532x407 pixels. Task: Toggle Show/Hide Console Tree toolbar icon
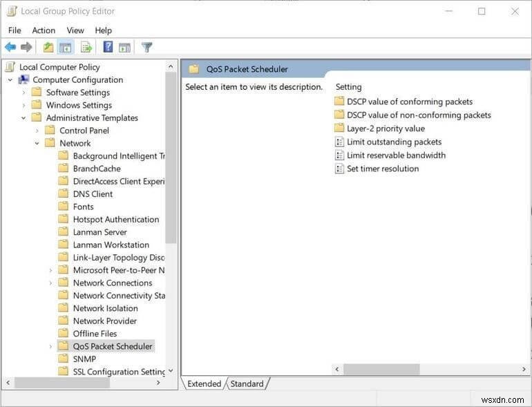tap(65, 47)
